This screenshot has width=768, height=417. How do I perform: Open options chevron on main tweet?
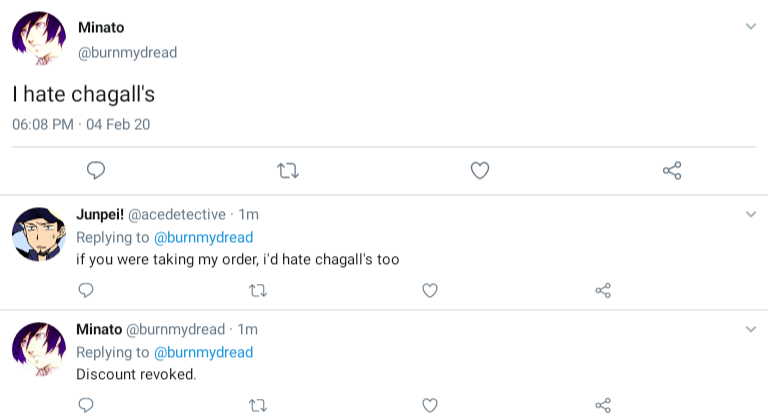click(x=751, y=26)
